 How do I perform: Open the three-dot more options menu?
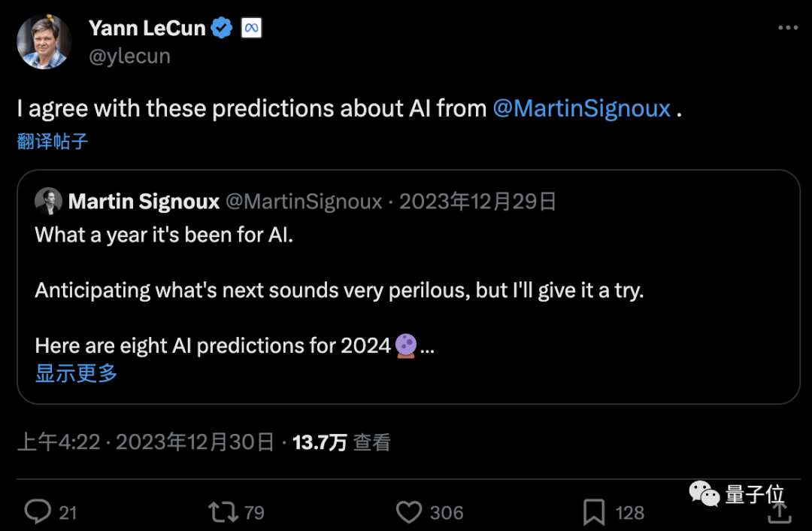pos(787,28)
